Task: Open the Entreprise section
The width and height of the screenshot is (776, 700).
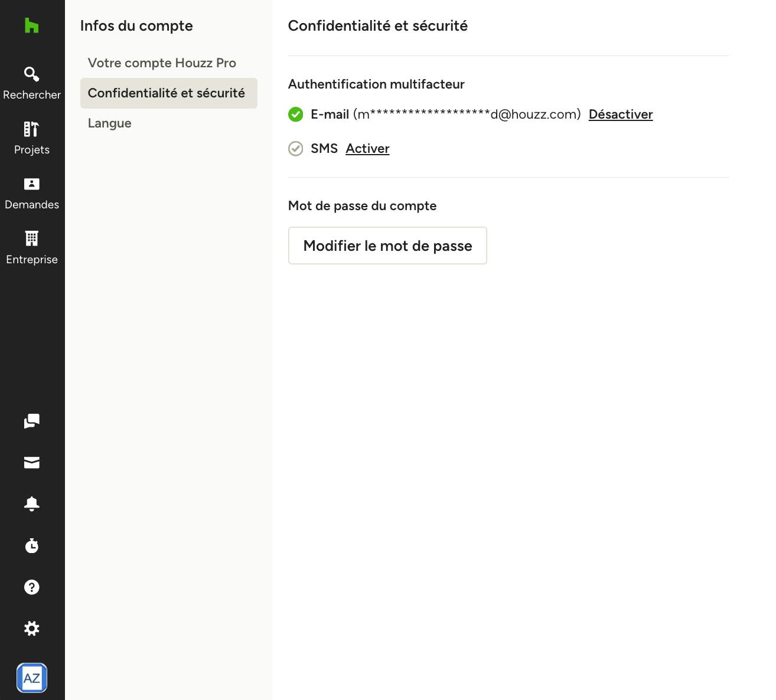Action: (32, 248)
